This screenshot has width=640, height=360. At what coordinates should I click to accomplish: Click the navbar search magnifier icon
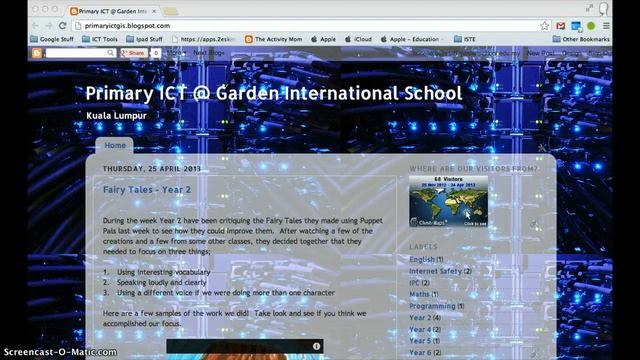[110, 53]
